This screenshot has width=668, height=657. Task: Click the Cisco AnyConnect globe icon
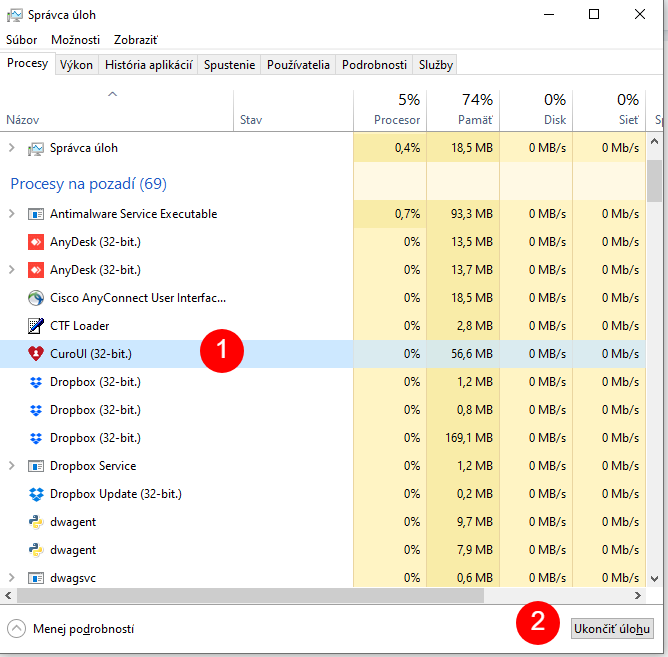(x=36, y=298)
